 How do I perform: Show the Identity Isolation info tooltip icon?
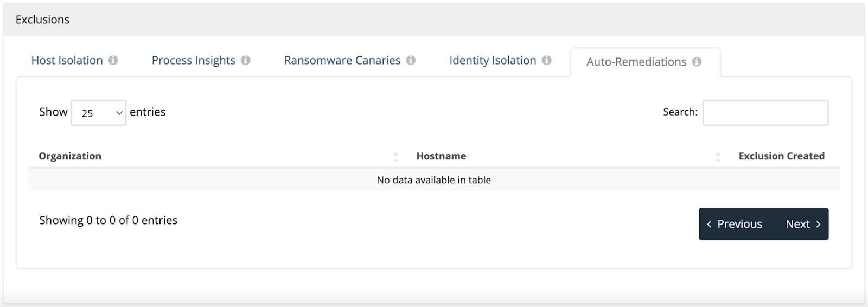click(547, 60)
